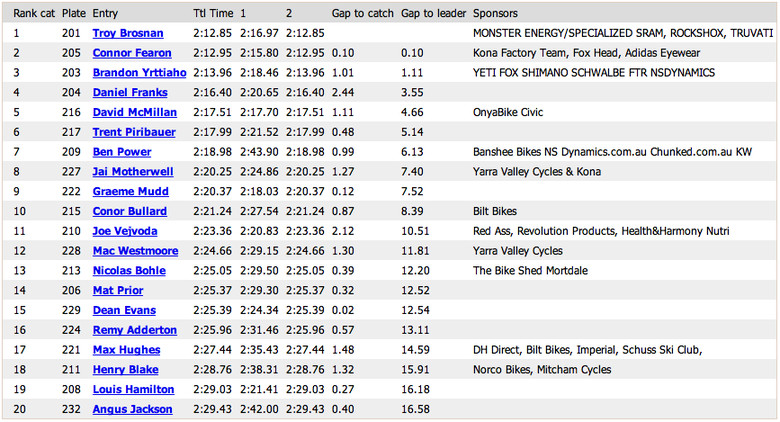Open Mac Westmoore's entry link
Image resolution: width=780 pixels, height=422 pixels.
(x=135, y=251)
